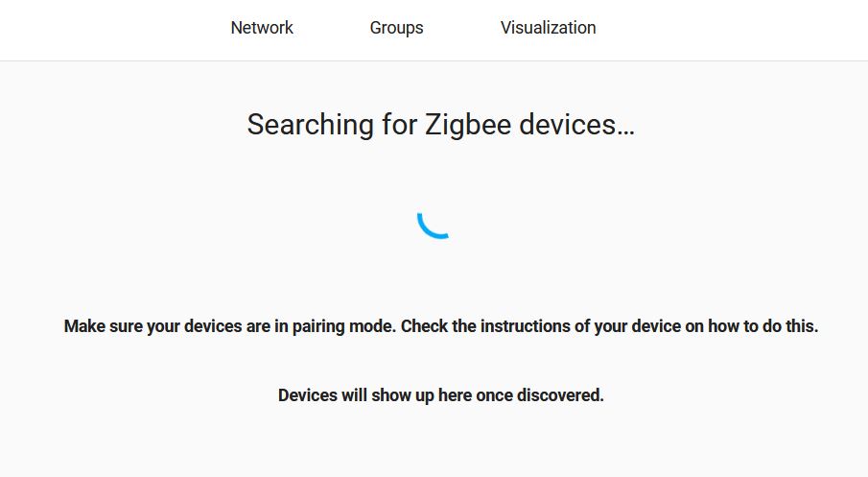This screenshot has height=477, width=868.
Task: Click the word Zigbee in the heading
Action: [x=468, y=125]
